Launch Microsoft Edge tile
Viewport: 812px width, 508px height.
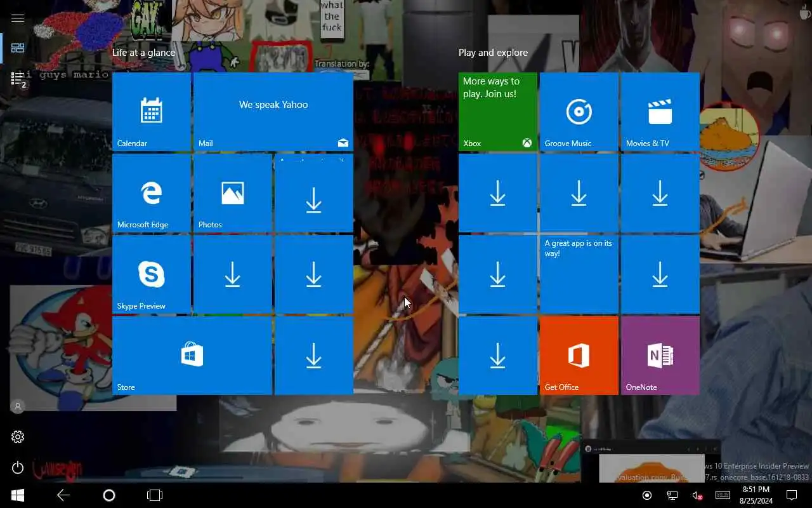(x=152, y=193)
